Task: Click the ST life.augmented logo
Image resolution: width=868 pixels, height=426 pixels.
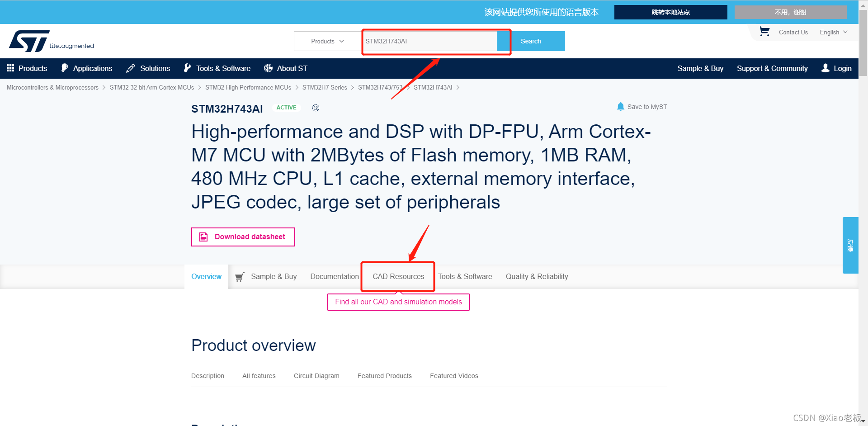Action: coord(52,41)
